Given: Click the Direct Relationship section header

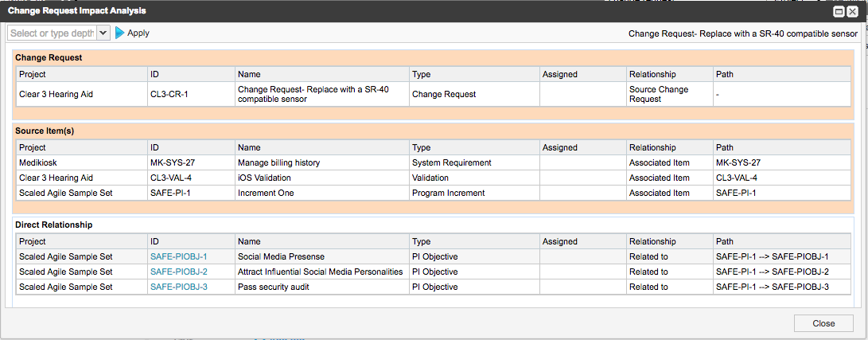Looking at the screenshot, I should pos(53,225).
